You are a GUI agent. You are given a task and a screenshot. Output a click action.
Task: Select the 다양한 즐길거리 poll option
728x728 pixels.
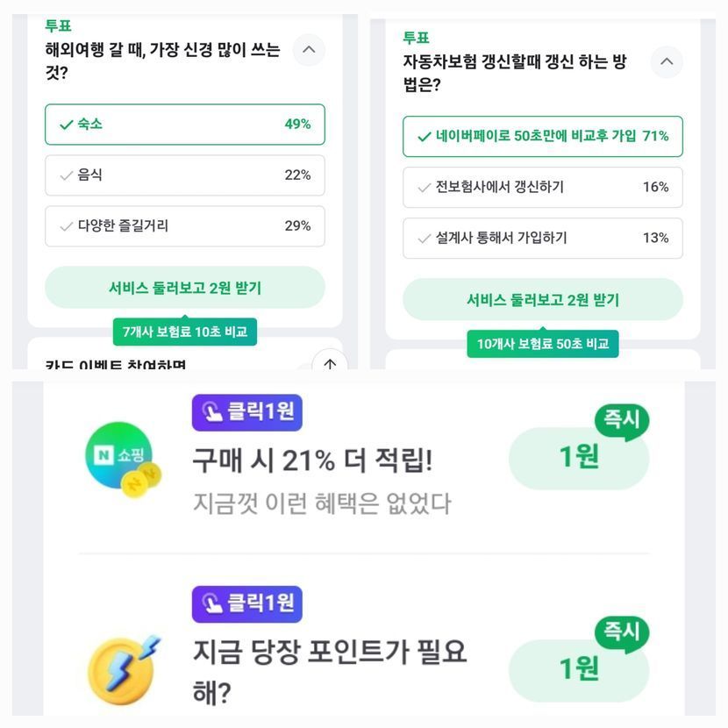[184, 226]
